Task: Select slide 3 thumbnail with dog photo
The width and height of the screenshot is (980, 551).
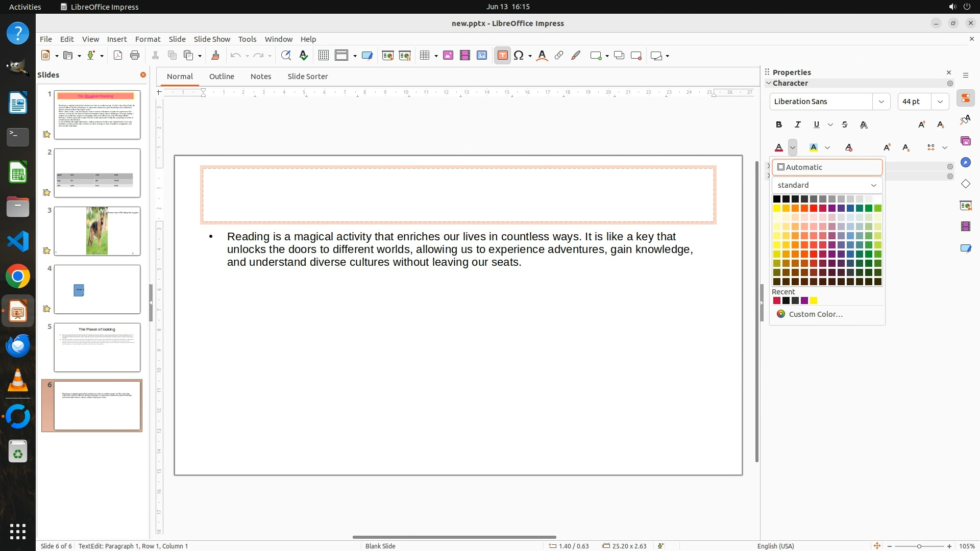Action: click(97, 231)
